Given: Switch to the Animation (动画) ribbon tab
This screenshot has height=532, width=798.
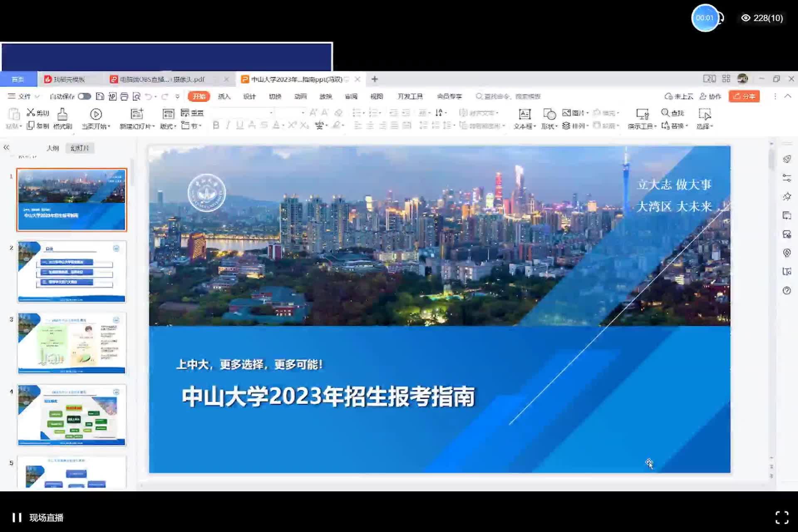Looking at the screenshot, I should click(300, 96).
